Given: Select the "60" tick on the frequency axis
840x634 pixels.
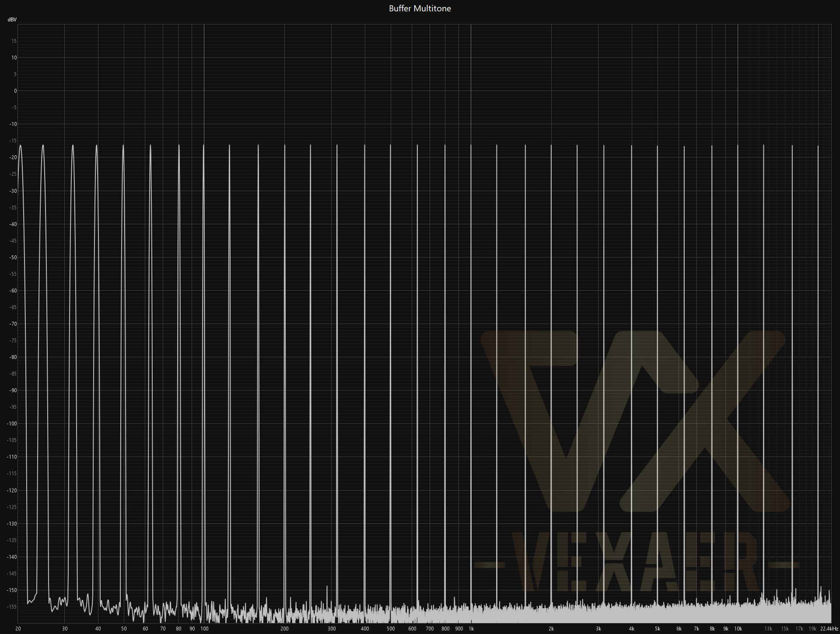Looking at the screenshot, I should (x=145, y=629).
